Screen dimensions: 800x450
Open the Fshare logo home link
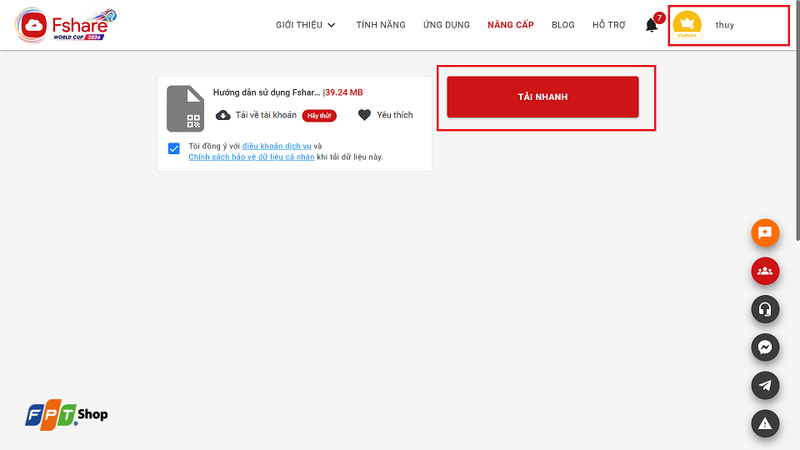65,24
